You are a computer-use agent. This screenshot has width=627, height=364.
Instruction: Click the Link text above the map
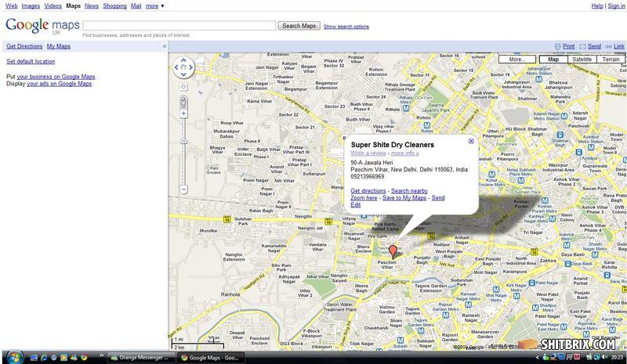619,46
